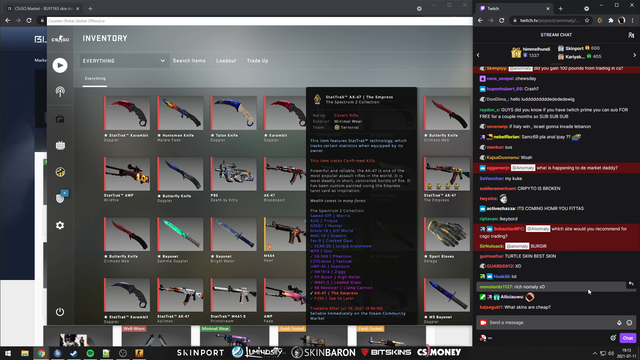Click username SebastianRFC in chat
This screenshot has height=360, width=640.
508,229
